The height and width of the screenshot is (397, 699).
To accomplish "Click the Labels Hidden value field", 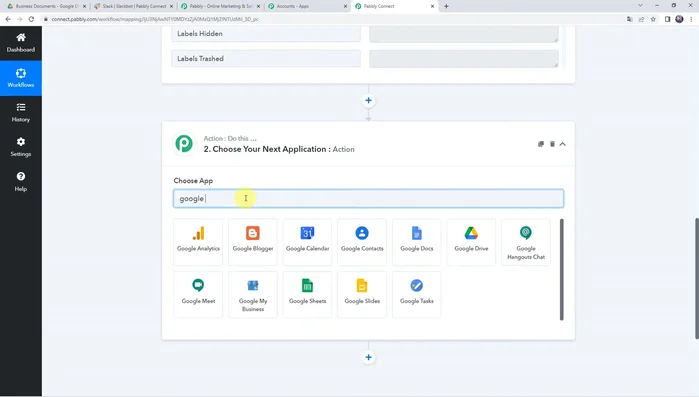I will (x=464, y=34).
